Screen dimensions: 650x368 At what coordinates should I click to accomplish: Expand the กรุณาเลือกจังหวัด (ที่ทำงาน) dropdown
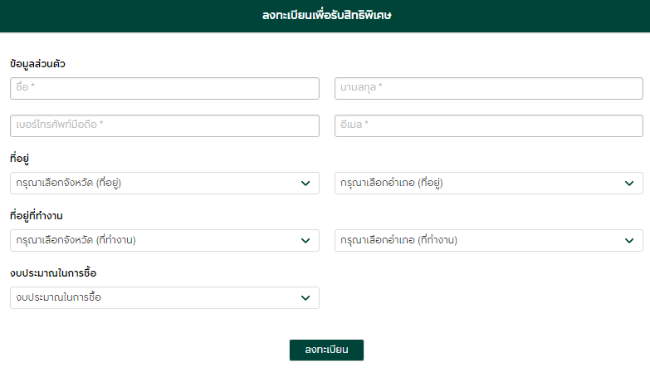point(165,240)
